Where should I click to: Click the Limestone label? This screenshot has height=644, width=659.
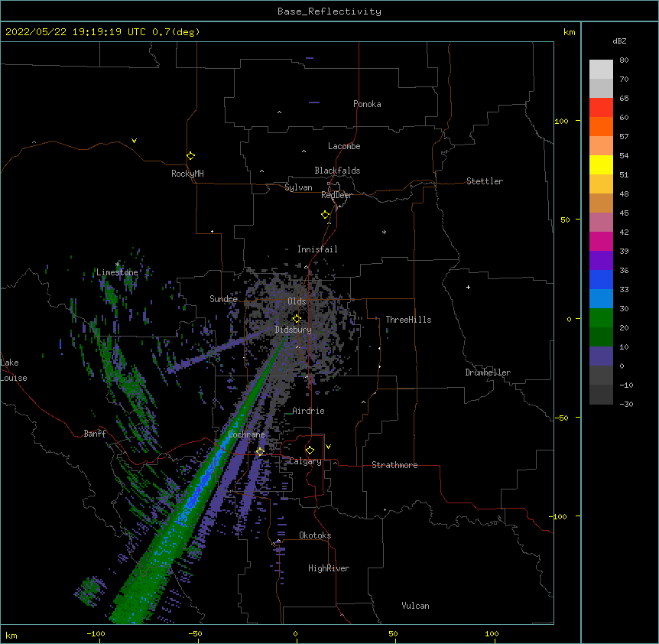117,272
